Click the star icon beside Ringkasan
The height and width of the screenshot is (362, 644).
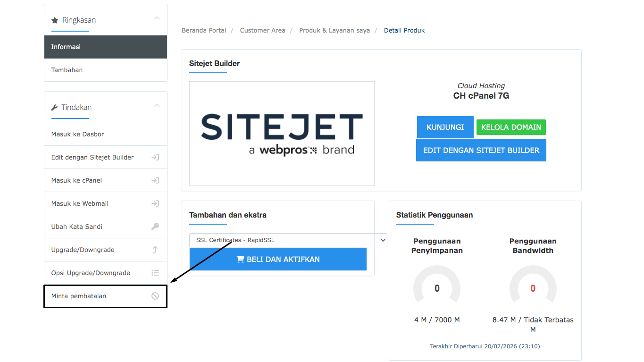55,20
